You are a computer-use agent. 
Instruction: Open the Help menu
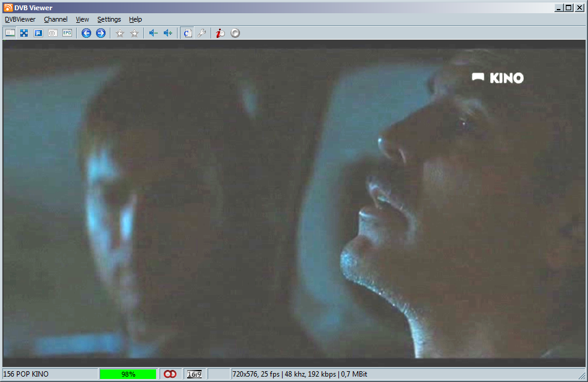135,19
